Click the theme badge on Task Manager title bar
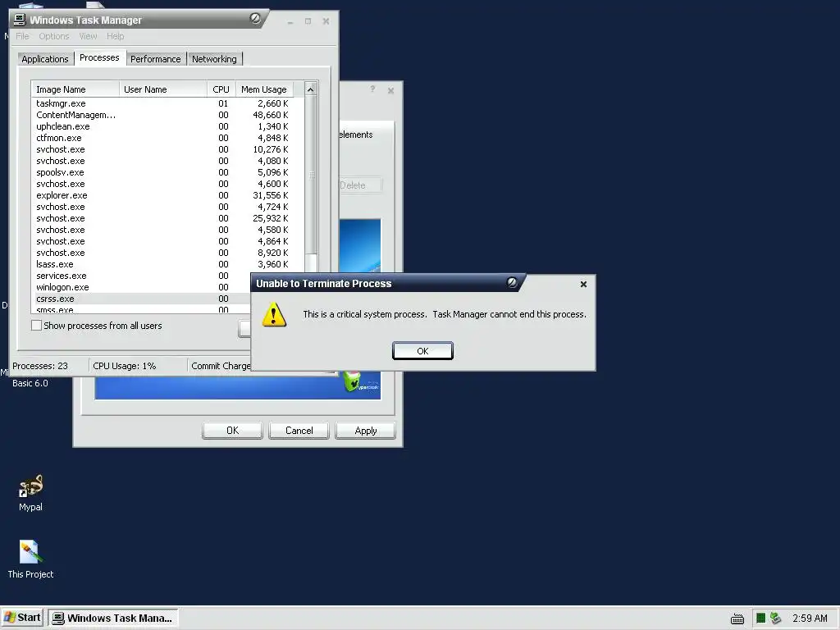Image resolution: width=840 pixels, height=630 pixels. pos(255,19)
